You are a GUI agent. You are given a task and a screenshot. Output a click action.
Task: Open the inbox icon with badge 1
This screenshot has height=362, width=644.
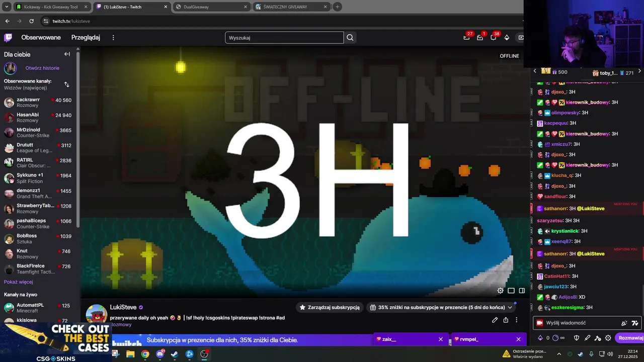click(480, 38)
